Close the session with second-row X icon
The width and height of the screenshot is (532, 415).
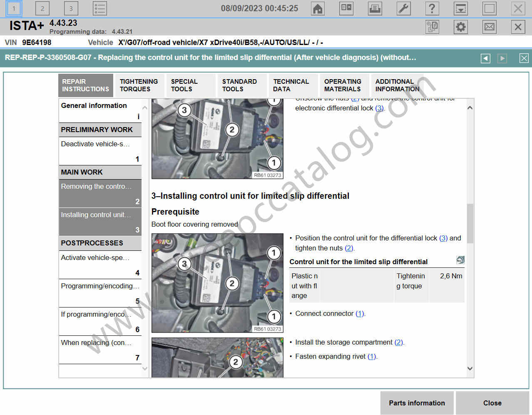518,27
